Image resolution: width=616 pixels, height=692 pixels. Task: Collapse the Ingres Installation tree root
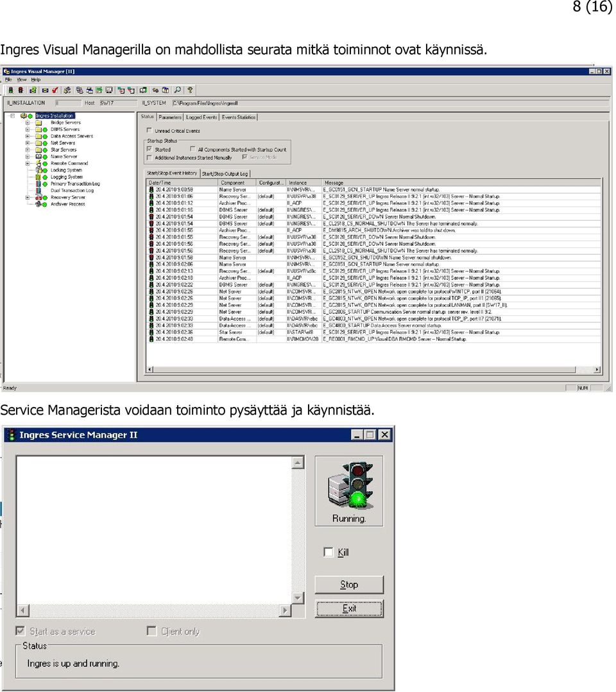pyautogui.click(x=12, y=116)
